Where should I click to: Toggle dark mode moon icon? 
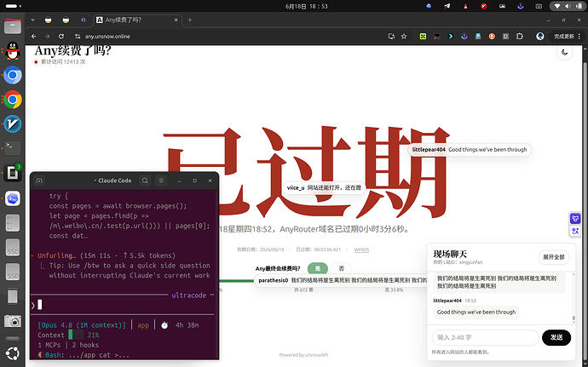[x=565, y=53]
